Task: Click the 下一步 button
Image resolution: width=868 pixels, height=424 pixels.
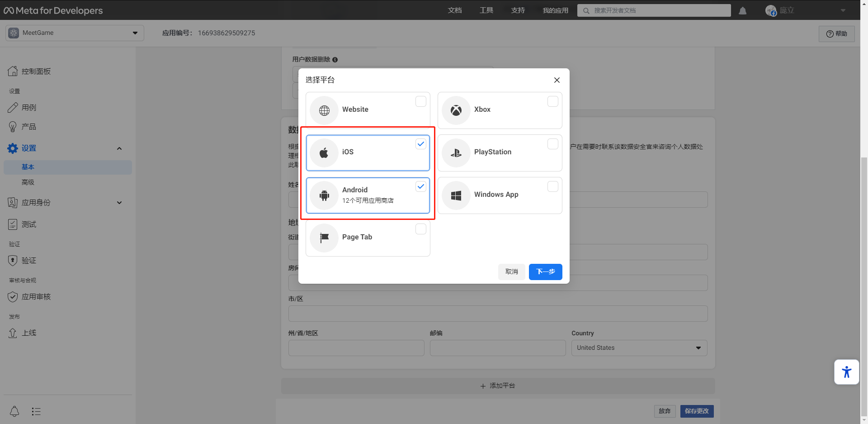Action: [x=546, y=272]
